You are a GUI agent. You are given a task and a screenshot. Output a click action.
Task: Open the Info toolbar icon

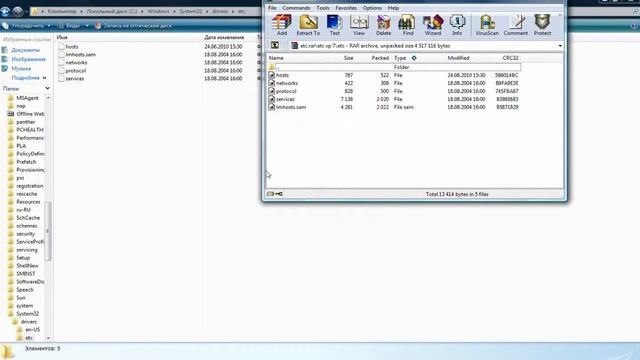click(457, 25)
